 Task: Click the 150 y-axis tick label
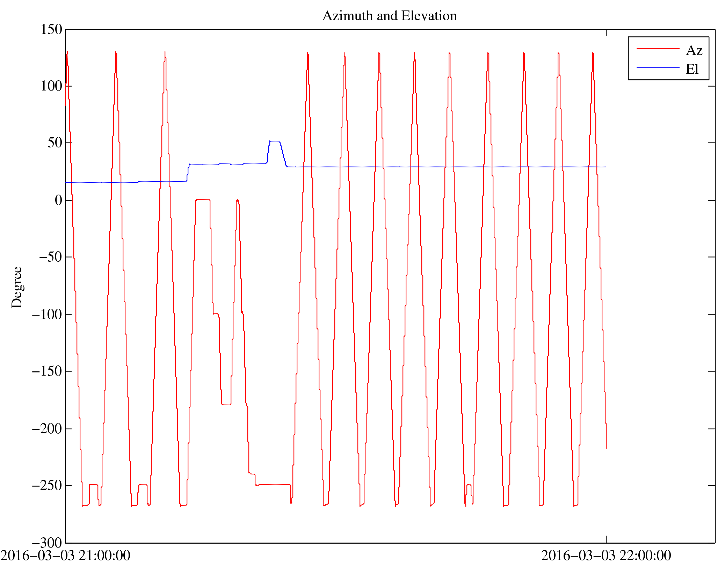51,30
